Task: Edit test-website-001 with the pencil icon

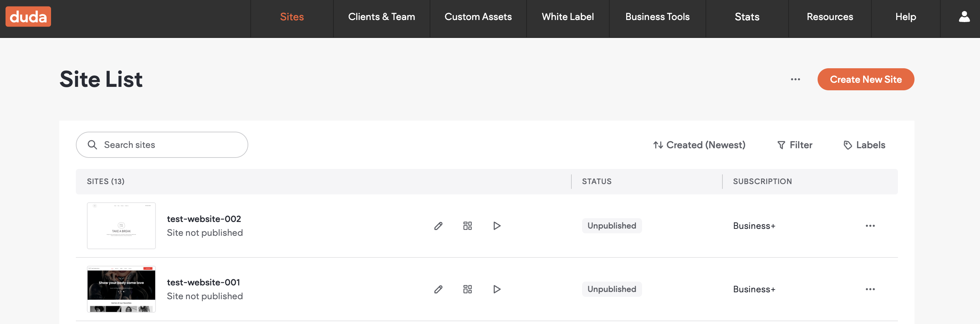Action: tap(438, 290)
